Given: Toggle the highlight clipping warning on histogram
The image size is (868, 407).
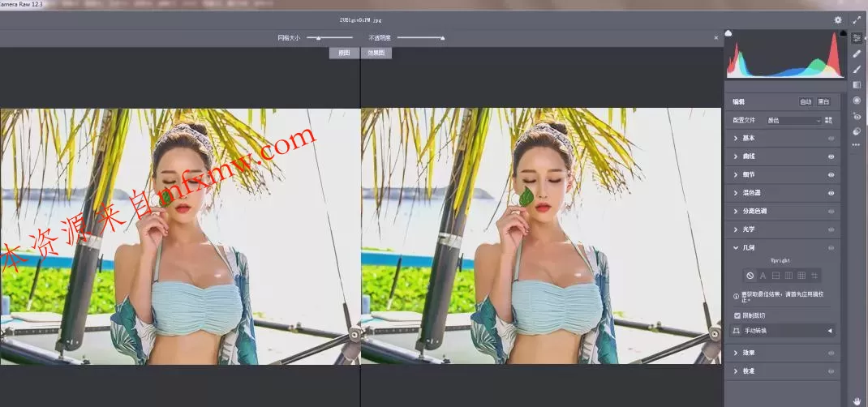Looking at the screenshot, I should coord(843,33).
